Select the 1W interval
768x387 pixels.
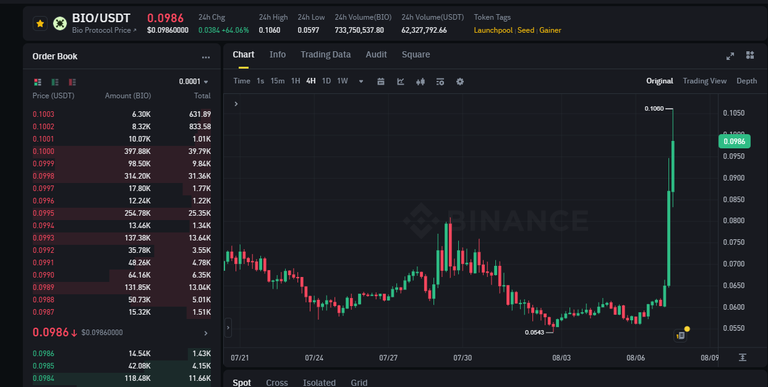342,81
